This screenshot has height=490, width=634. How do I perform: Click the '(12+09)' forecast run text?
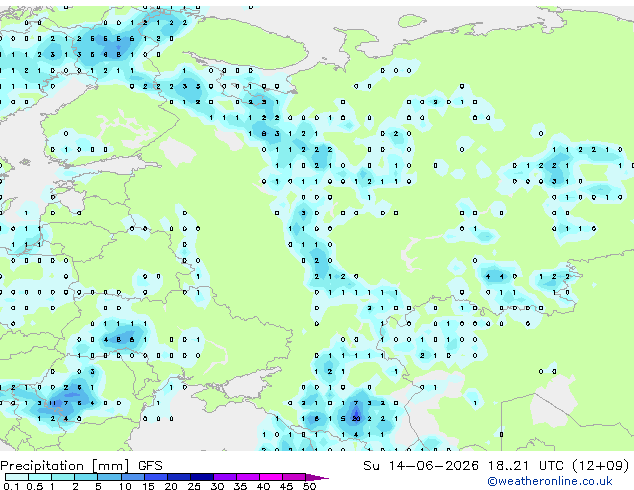pyautogui.click(x=601, y=466)
